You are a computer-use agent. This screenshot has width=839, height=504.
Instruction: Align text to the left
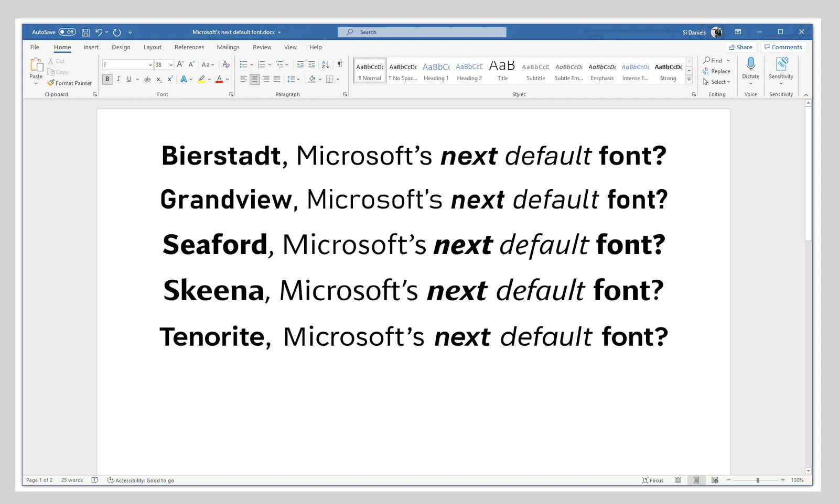point(243,79)
